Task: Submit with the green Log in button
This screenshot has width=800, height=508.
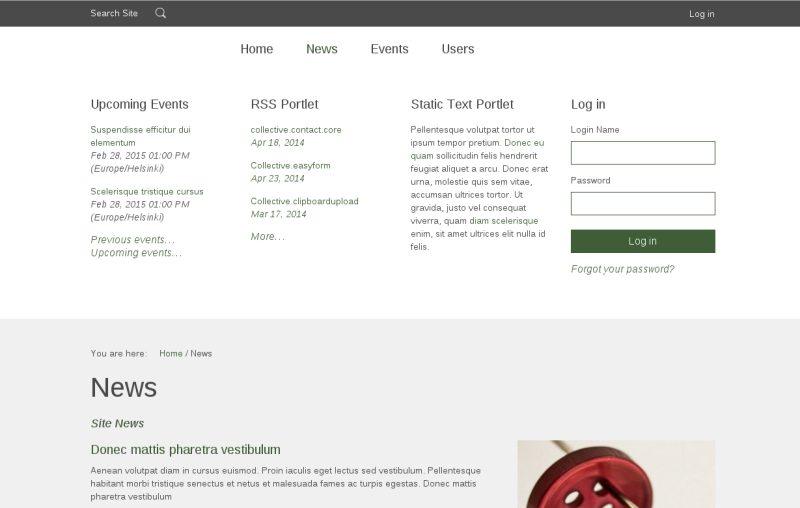Action: [643, 241]
